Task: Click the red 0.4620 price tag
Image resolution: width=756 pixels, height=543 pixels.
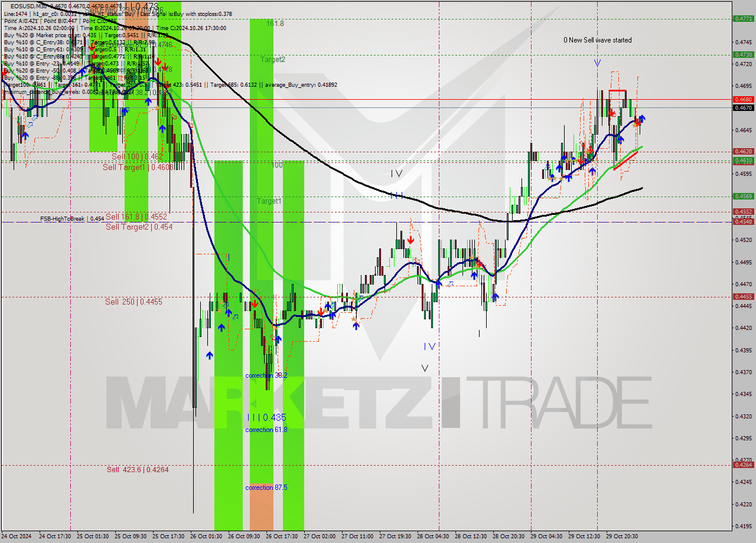Action: [x=743, y=151]
